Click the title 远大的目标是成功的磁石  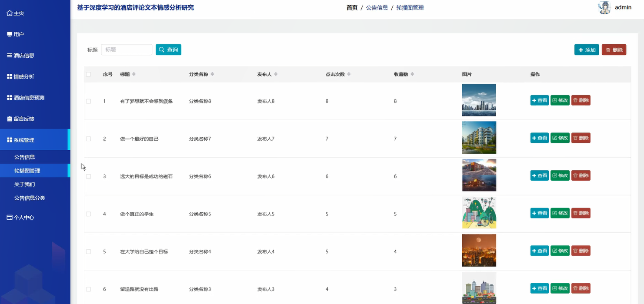pyautogui.click(x=147, y=176)
